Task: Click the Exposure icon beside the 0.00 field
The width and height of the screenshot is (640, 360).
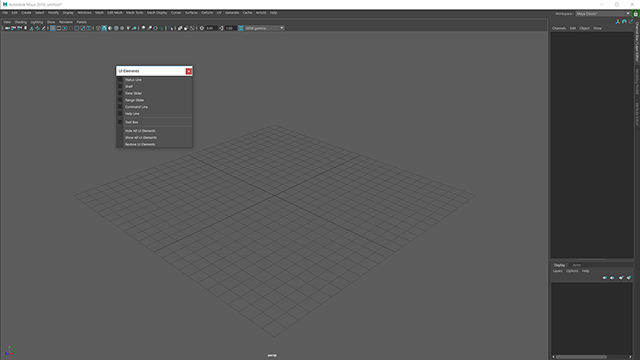Action: (201, 28)
